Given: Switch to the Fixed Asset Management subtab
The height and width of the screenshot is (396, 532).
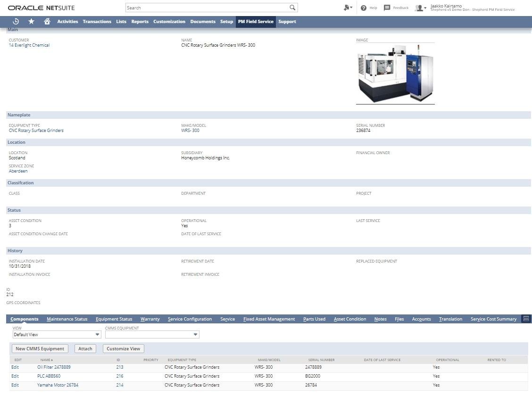Looking at the screenshot, I should point(269,319).
